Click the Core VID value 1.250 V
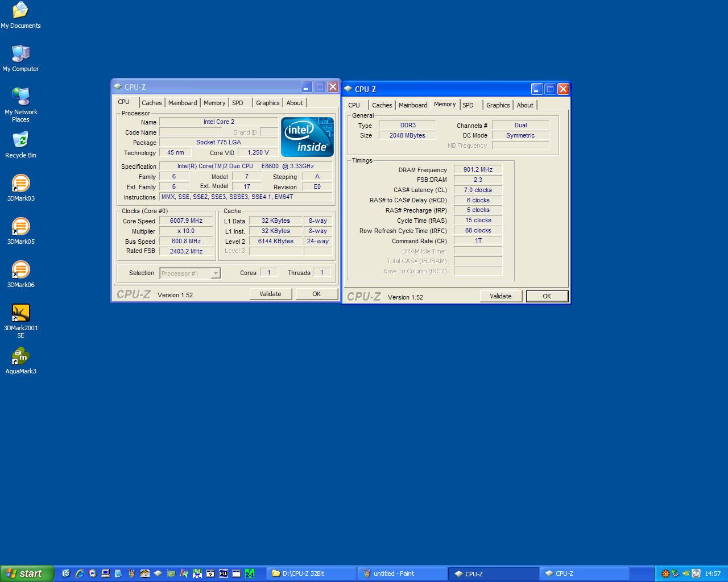The image size is (728, 582). coord(258,152)
